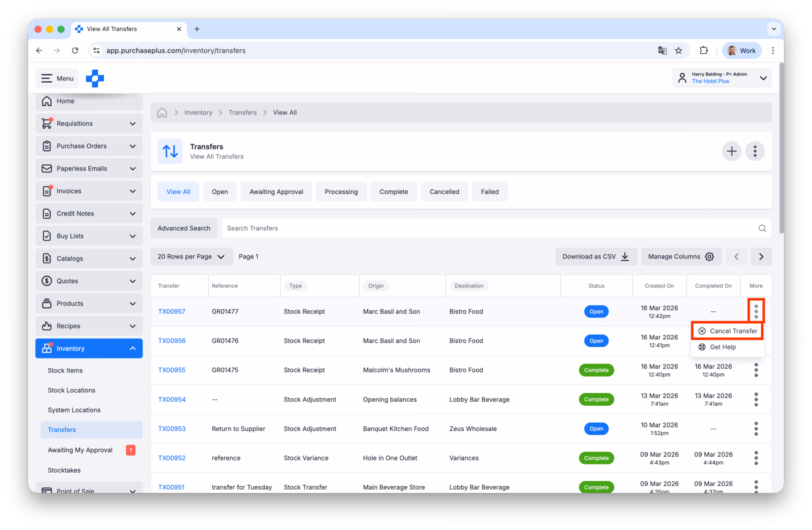The height and width of the screenshot is (530, 812).
Task: Click the Transfers up-down arrows icon
Action: tap(170, 151)
